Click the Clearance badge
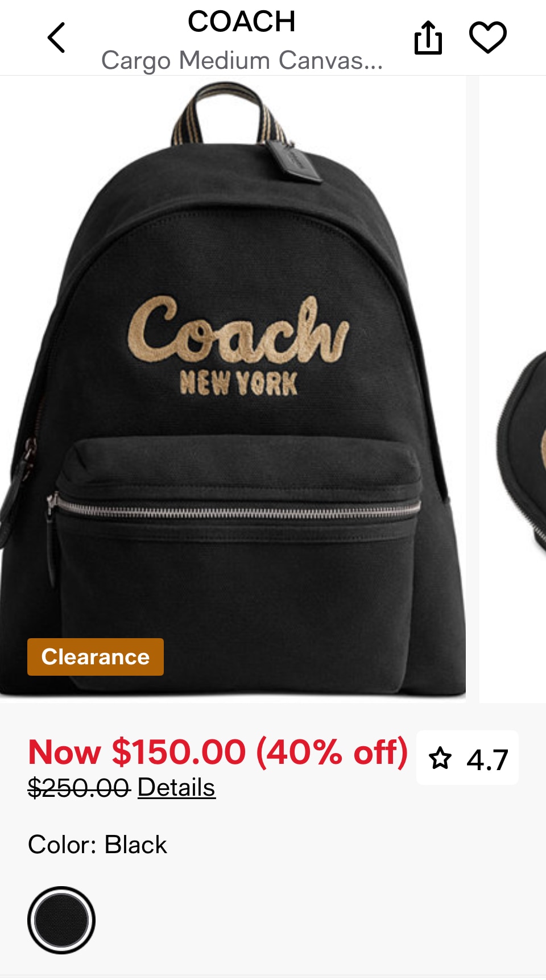Screen dimensions: 546x980 coord(96,657)
